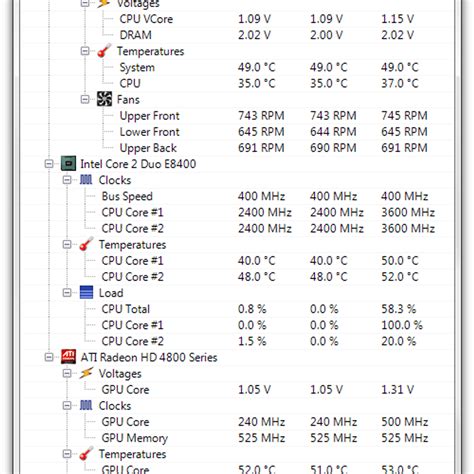Collapse the Fans group
This screenshot has height=474, width=474.
tap(85, 99)
